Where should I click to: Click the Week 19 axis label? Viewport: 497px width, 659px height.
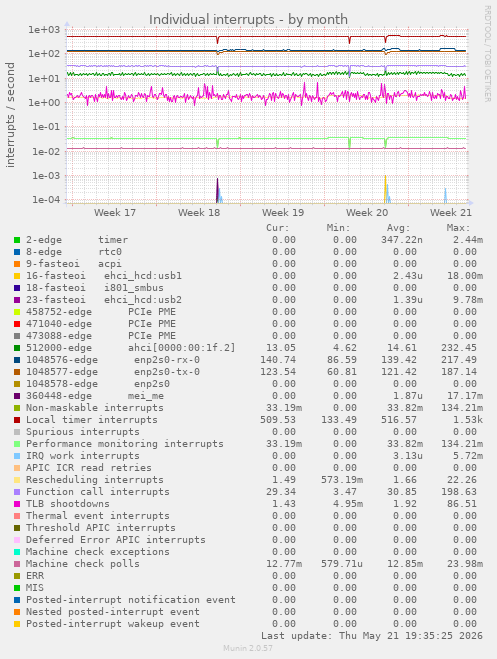(x=283, y=213)
